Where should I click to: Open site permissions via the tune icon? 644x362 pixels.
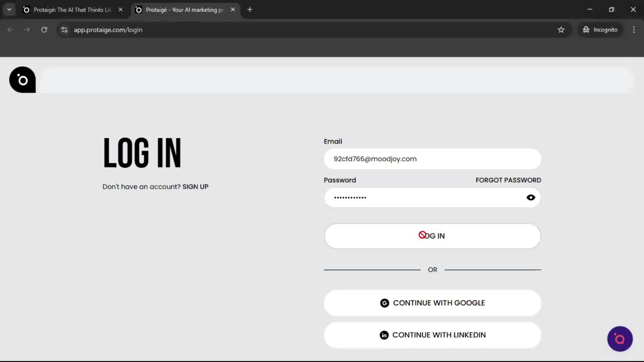(x=64, y=30)
